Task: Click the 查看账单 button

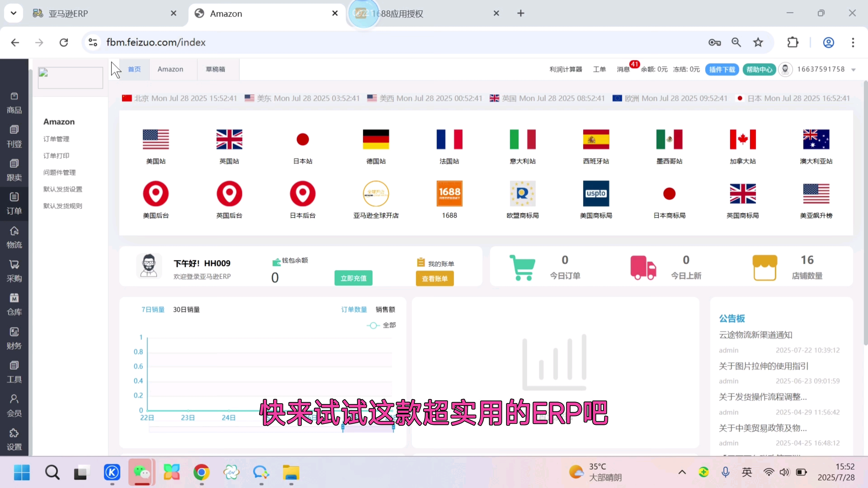Action: coord(435,279)
